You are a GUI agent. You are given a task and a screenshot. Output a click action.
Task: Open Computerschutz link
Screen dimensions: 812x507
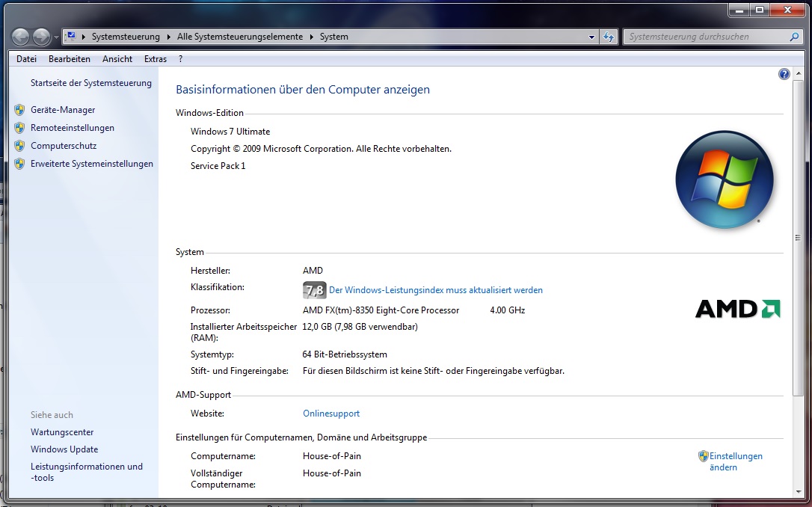64,146
